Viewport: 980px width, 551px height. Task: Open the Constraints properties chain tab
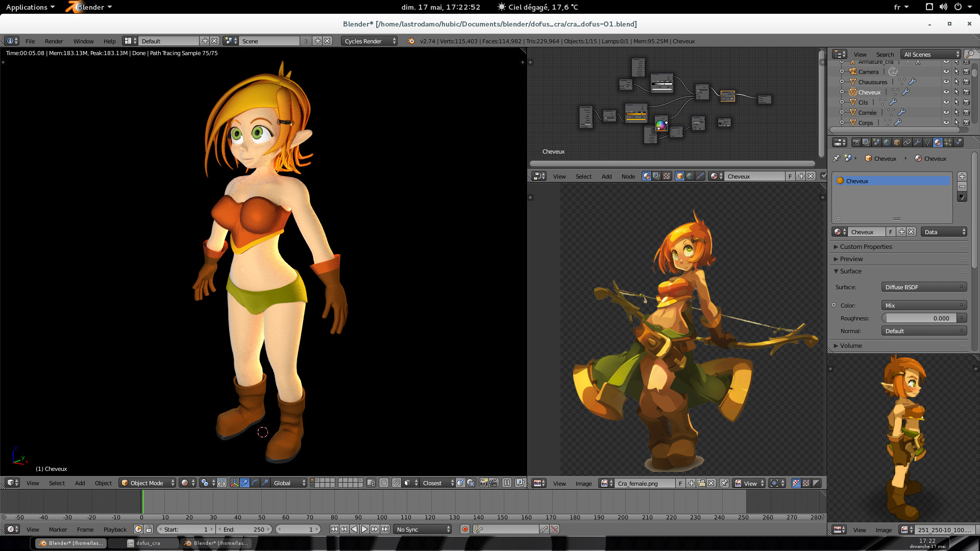tap(907, 142)
